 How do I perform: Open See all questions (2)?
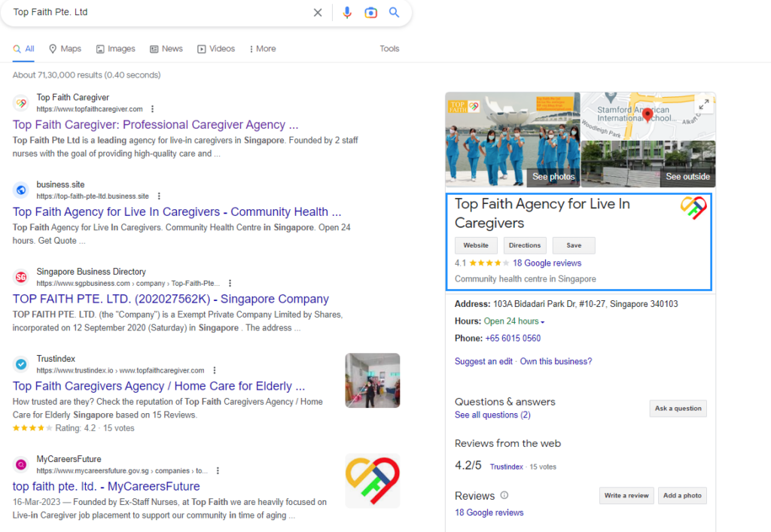(x=492, y=415)
